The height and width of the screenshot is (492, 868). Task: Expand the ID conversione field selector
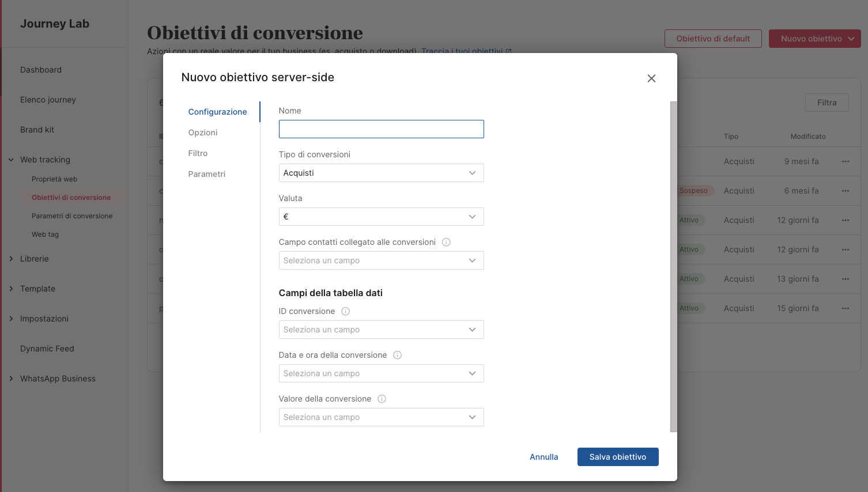pyautogui.click(x=381, y=330)
